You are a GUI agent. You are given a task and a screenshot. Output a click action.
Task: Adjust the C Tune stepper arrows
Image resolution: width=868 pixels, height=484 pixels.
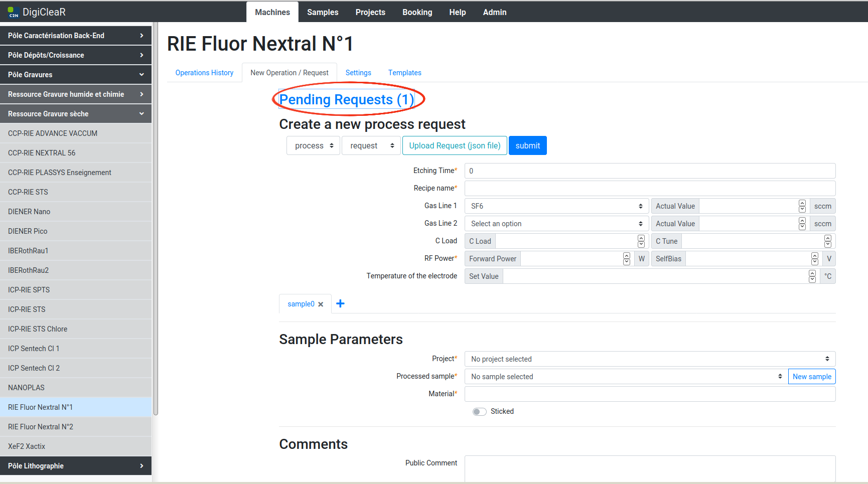point(827,241)
